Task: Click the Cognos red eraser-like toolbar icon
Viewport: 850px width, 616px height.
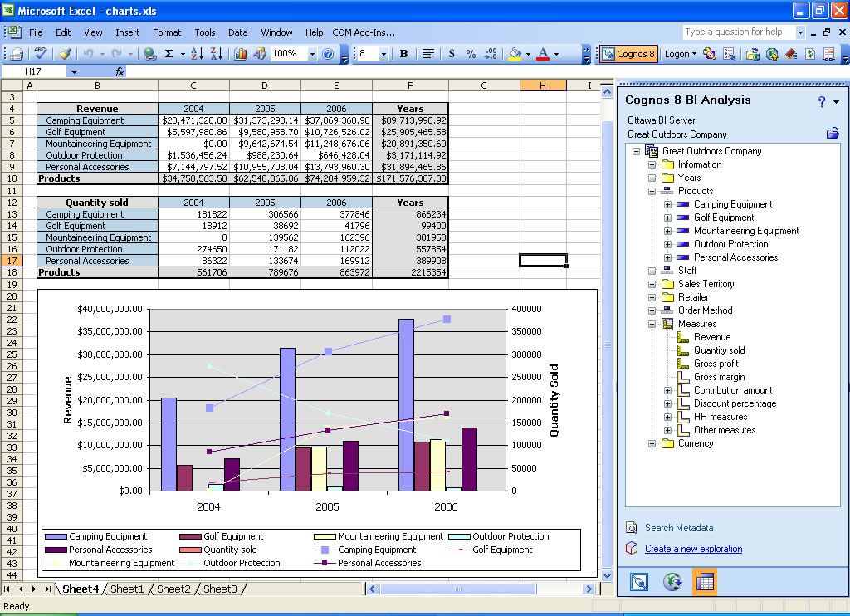Action: 790,54
